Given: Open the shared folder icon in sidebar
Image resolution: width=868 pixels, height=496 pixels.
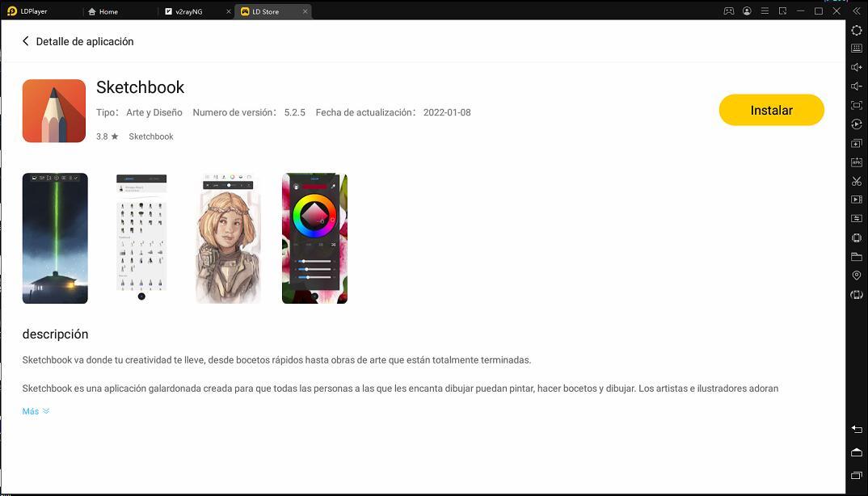Looking at the screenshot, I should coord(857,257).
